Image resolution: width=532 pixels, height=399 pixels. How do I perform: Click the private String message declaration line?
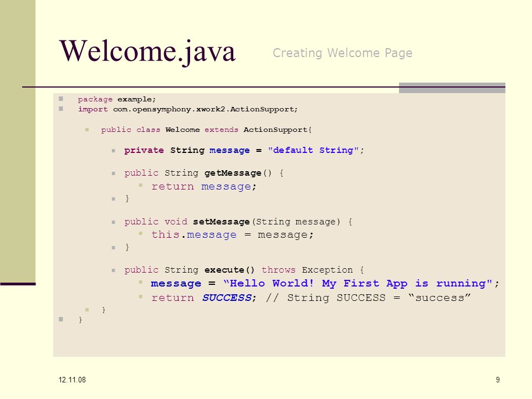(x=244, y=150)
